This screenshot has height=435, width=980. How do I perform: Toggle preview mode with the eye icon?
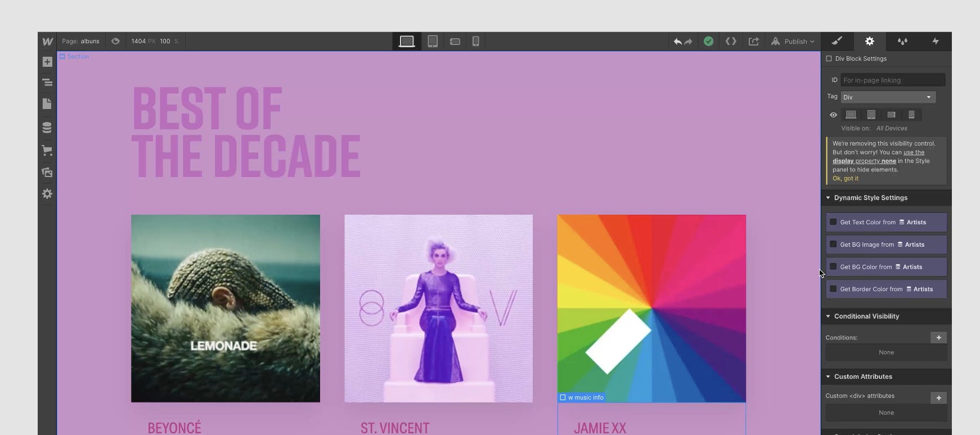(115, 41)
